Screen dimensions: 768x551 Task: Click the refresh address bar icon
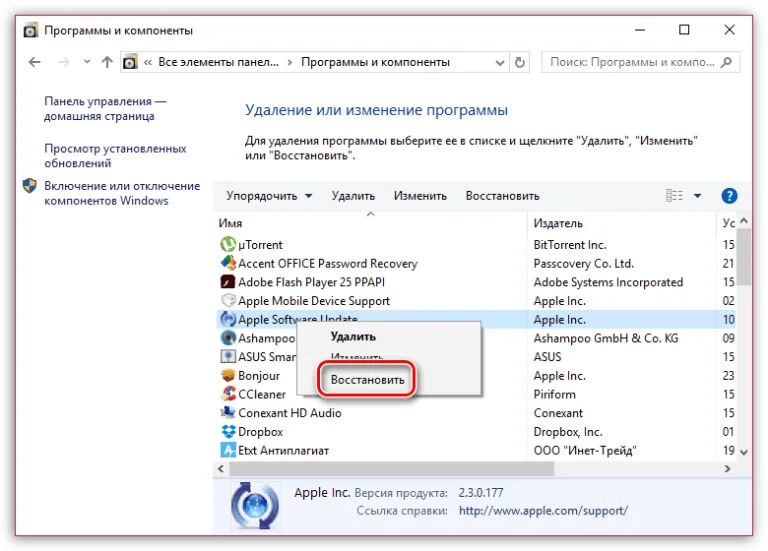click(520, 62)
